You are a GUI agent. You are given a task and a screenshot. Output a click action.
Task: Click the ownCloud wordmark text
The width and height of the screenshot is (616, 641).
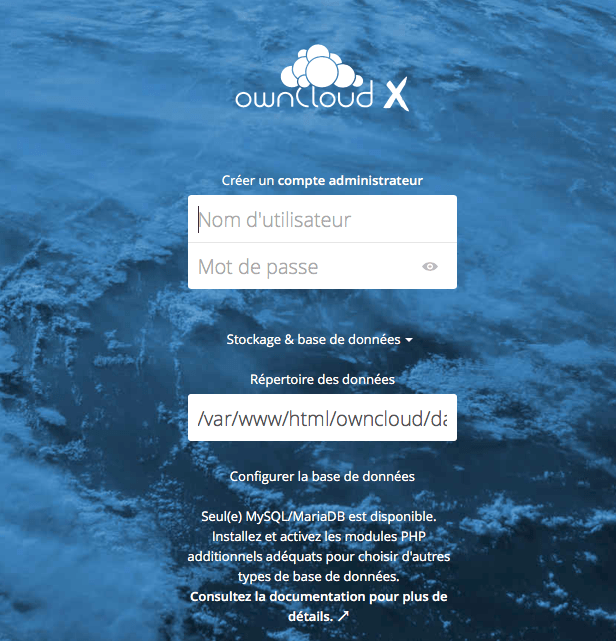pos(304,97)
